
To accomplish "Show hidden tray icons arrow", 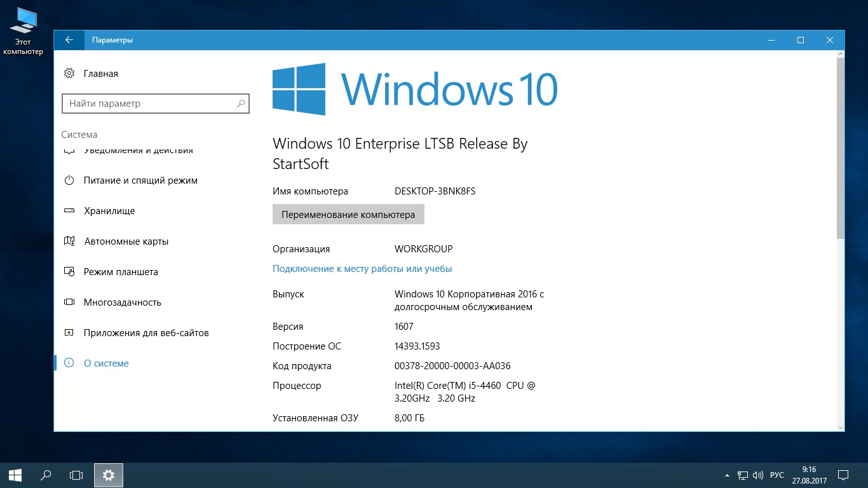I will [727, 475].
